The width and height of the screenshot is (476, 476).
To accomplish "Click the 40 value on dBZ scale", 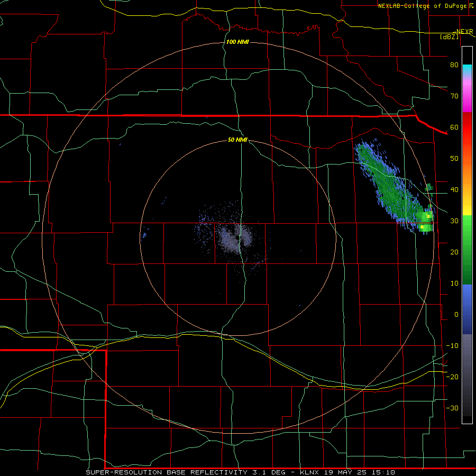I will (x=454, y=190).
